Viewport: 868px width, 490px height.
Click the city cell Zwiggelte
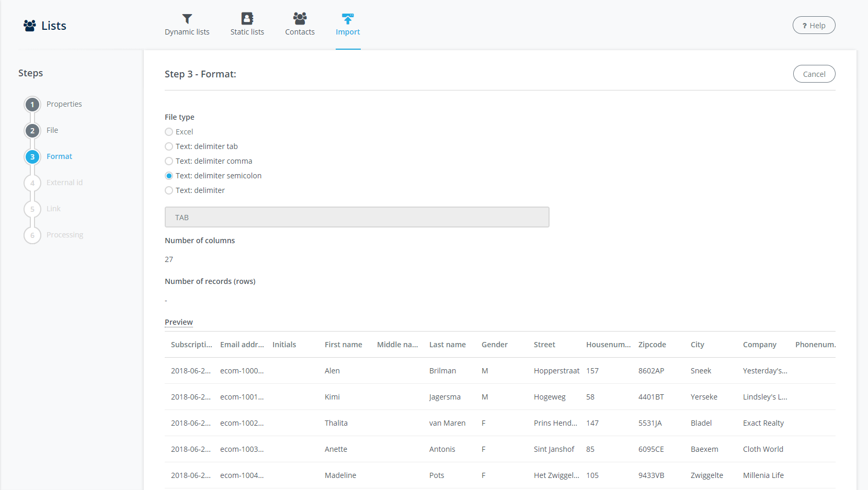707,475
